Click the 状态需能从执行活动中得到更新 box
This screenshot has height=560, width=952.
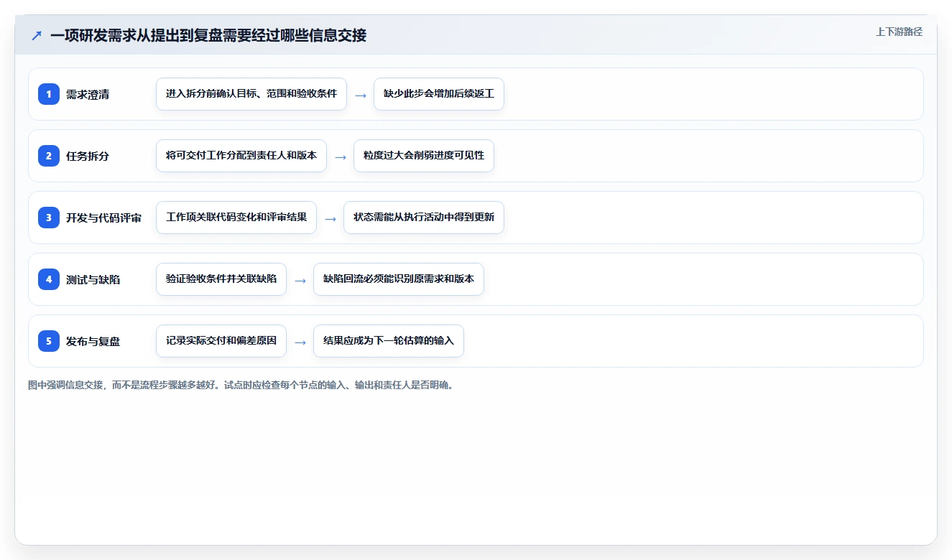coord(424,218)
